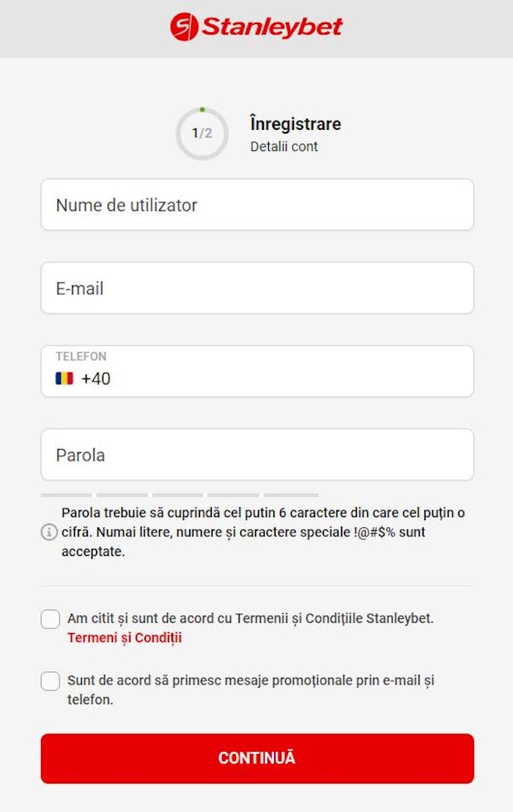Screen dimensions: 513x812
Task: Enable receiving promotional messages via email
Action: click(x=50, y=681)
